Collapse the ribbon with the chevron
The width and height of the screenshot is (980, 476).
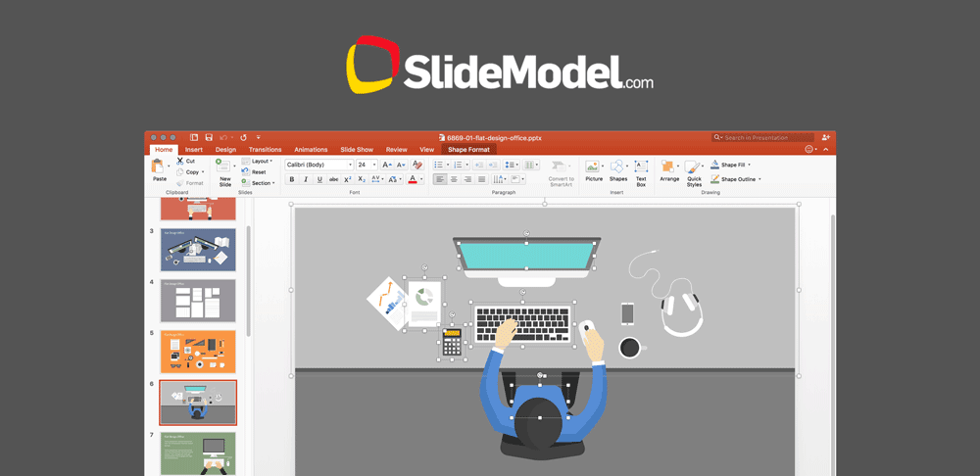pos(825,150)
